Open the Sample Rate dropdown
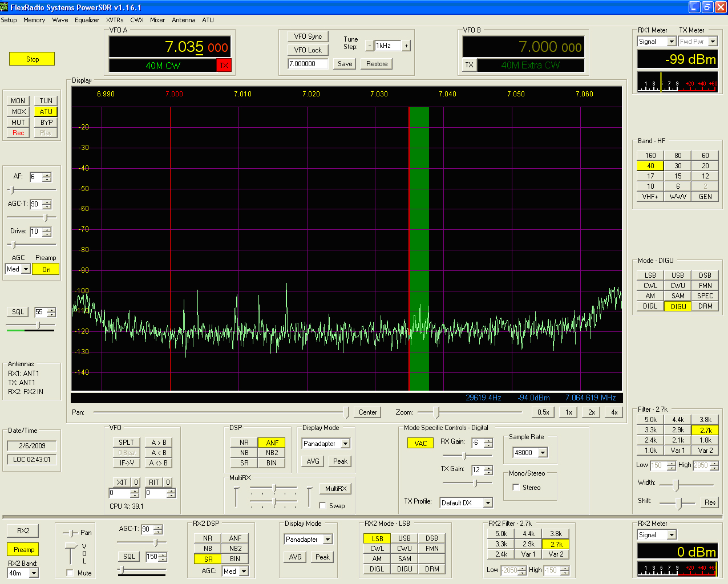Image resolution: width=728 pixels, height=584 pixels. [x=543, y=453]
